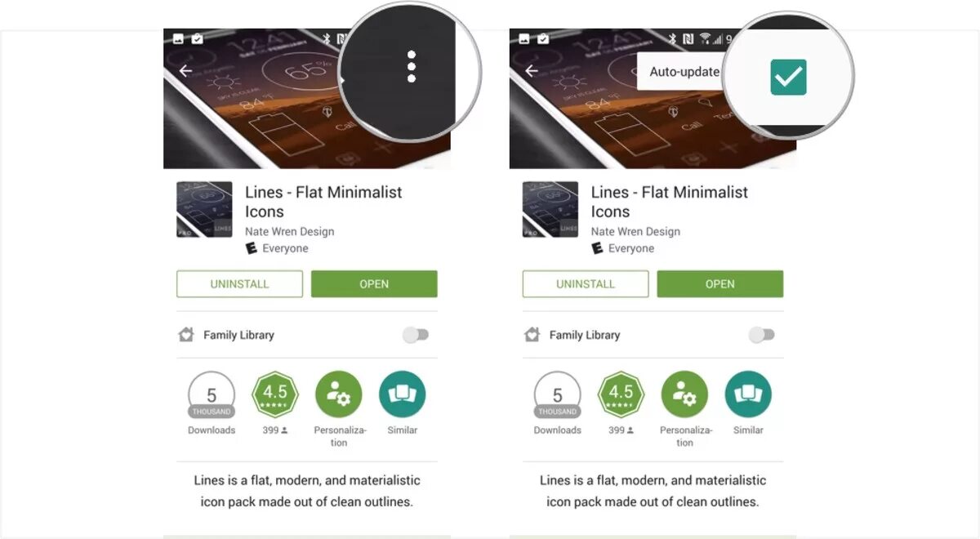Open Personalization category icon in left panel

coord(338,394)
